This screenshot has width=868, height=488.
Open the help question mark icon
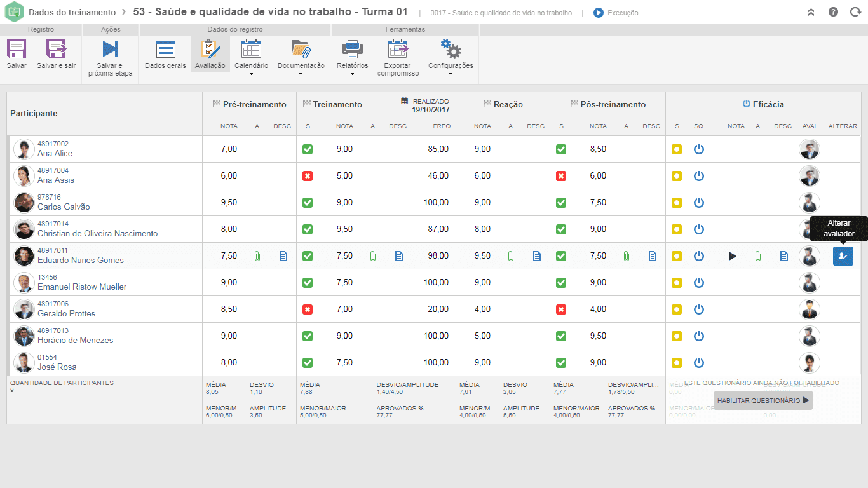click(833, 12)
